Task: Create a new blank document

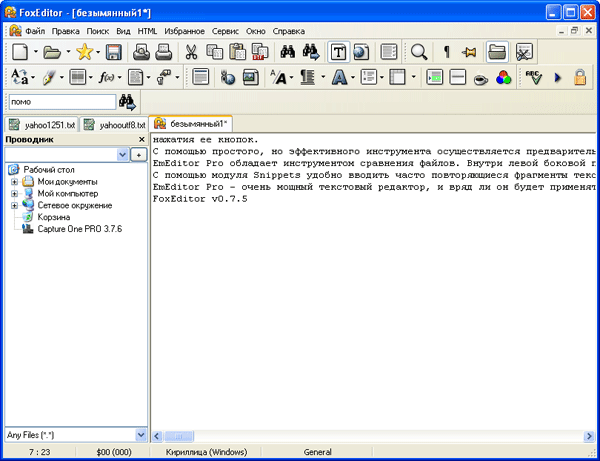Action: (20, 52)
